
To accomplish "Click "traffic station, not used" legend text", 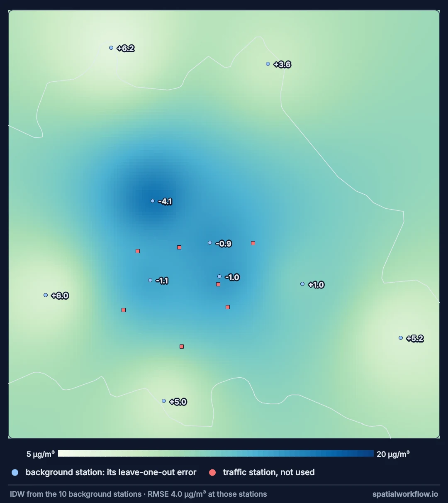I will 269,472.
